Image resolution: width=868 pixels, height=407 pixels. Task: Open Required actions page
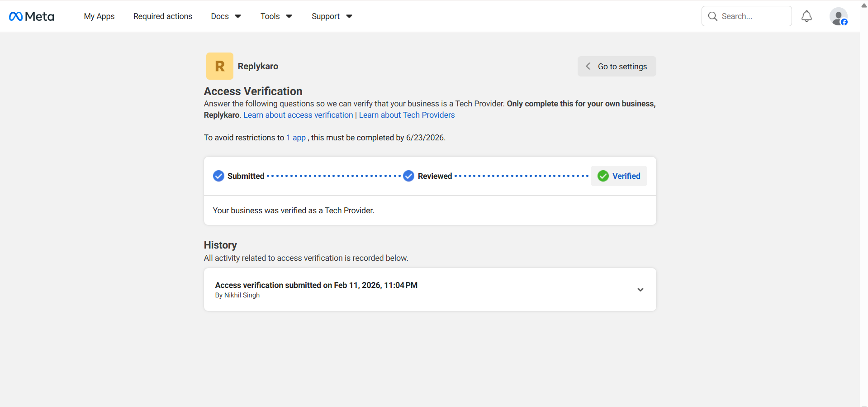(162, 16)
